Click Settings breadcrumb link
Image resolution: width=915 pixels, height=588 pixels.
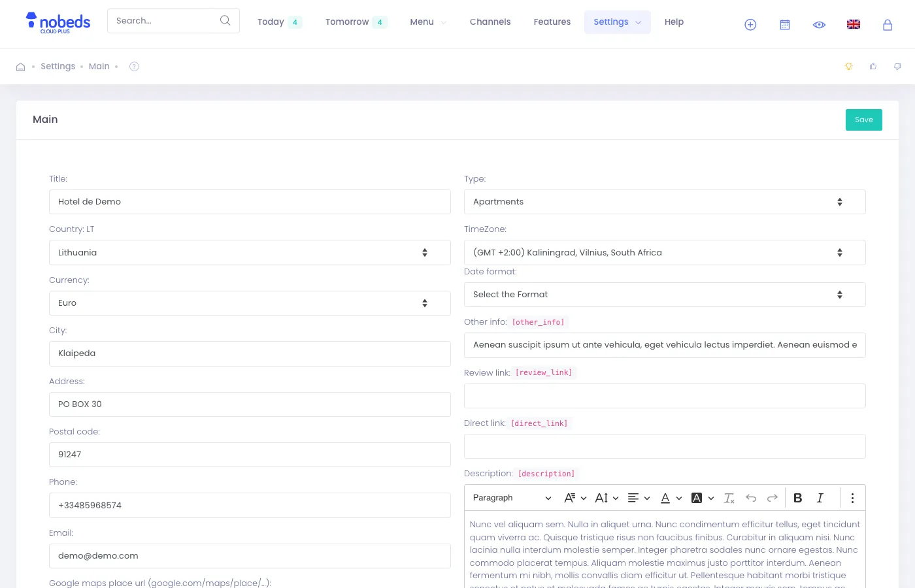[58, 67]
